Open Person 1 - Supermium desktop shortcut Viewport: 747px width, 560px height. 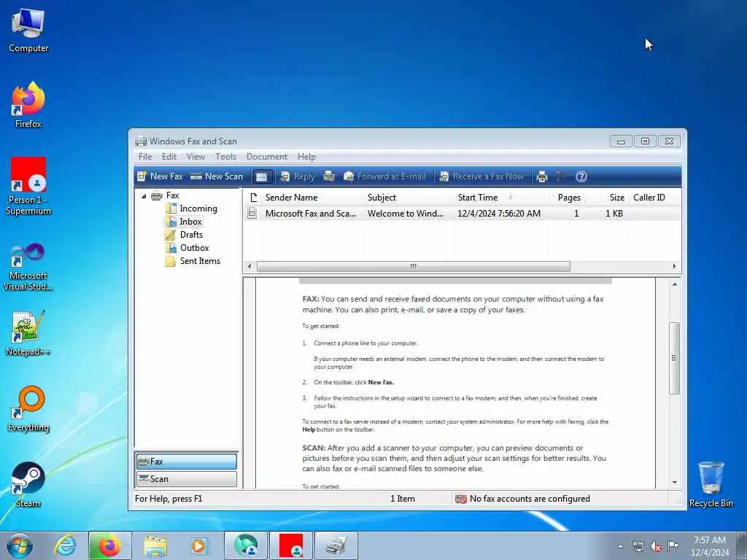click(x=28, y=186)
